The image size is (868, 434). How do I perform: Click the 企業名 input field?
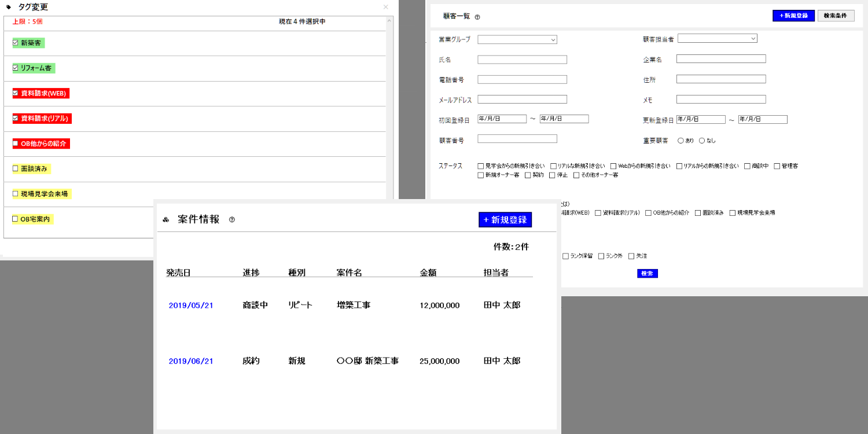click(721, 58)
